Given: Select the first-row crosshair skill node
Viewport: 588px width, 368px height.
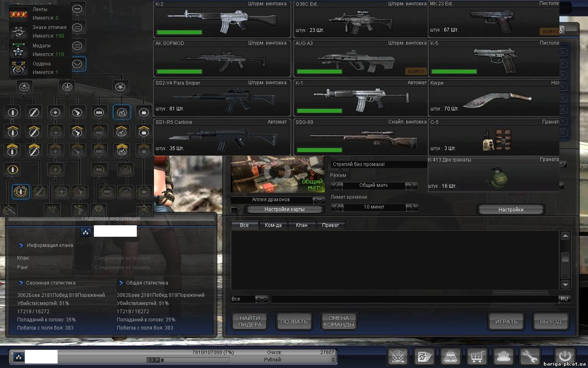Looking at the screenshot, I should click(56, 112).
